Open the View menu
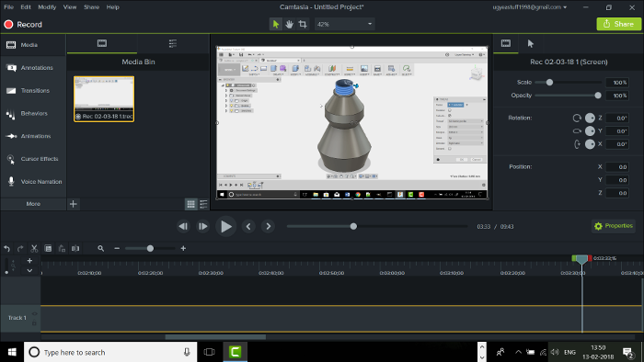The height and width of the screenshot is (362, 644). pyautogui.click(x=70, y=7)
